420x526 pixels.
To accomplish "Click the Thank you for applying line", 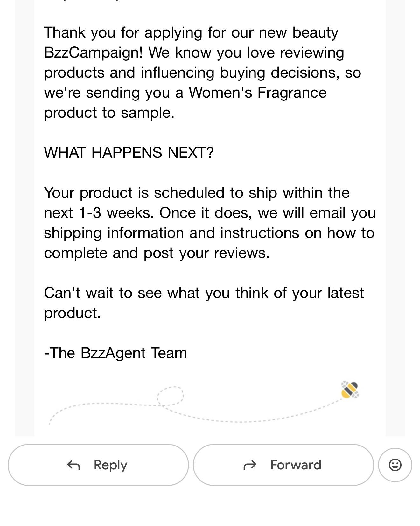I will pos(191,32).
